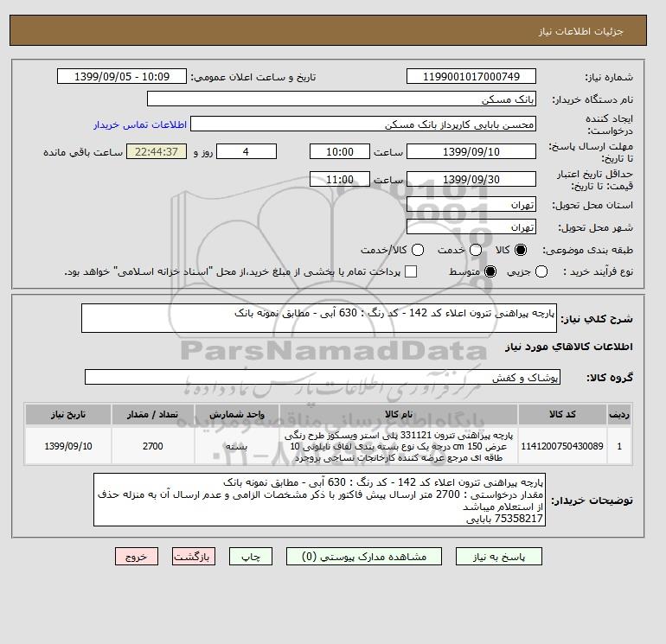Click the گروه کالا field پوشاک و کفش
The height and width of the screenshot is (644, 666).
pyautogui.click(x=323, y=377)
